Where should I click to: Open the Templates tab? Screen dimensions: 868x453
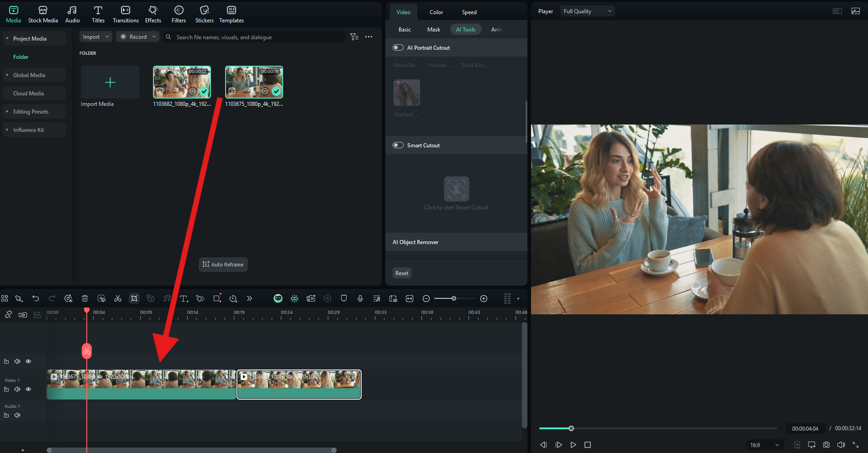231,15
